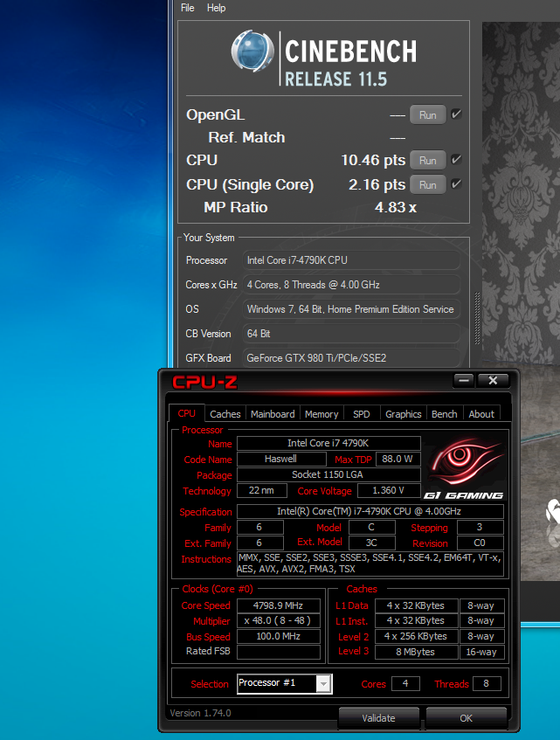Click the Version 1.74.0 label
The image size is (560, 740).
[201, 713]
